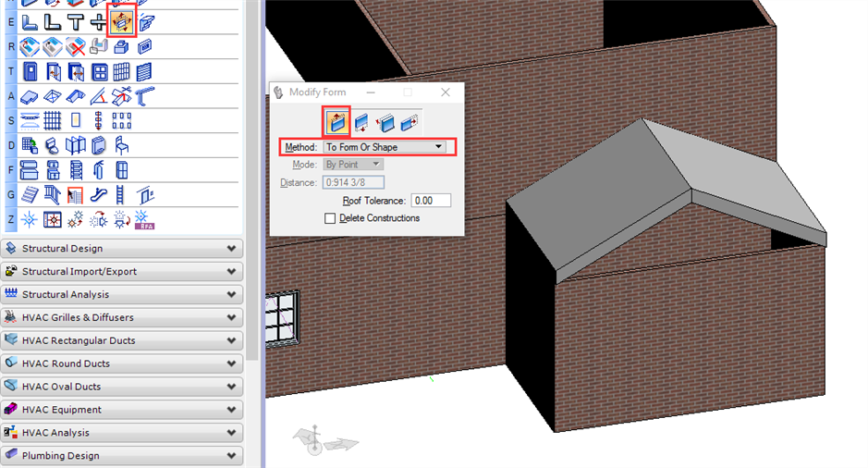The image size is (868, 468).
Task: Choose Modify Base option in Modify Form dialog
Action: point(361,122)
